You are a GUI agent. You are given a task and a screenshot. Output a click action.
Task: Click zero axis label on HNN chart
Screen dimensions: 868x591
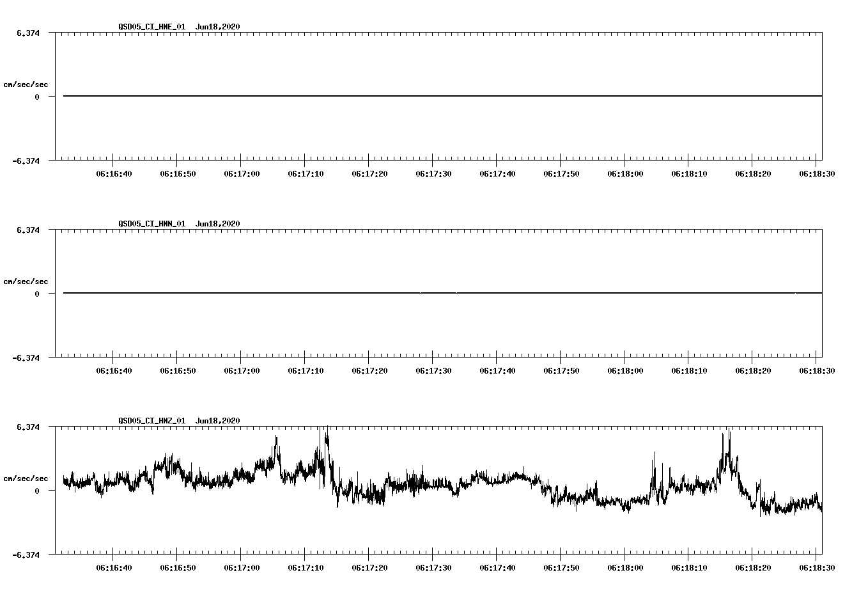click(x=37, y=294)
